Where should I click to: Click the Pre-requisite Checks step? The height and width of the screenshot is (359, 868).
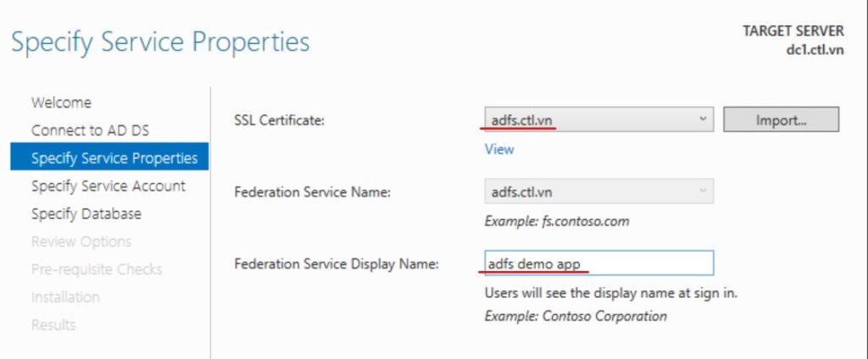97,269
